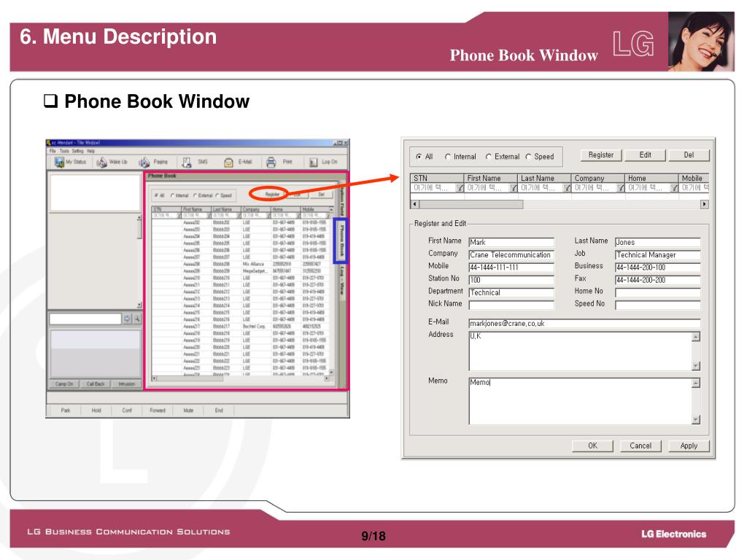
Task: Click Home column filter funnel in dialog
Action: (675, 187)
